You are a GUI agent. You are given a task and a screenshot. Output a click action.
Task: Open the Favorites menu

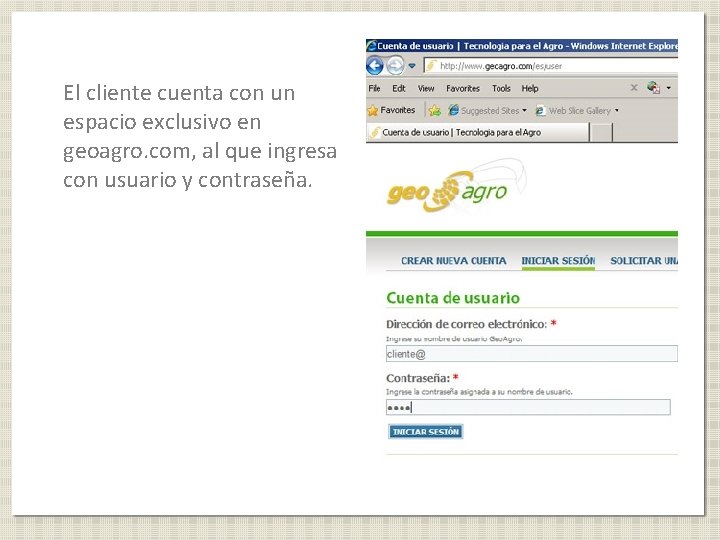click(463, 89)
